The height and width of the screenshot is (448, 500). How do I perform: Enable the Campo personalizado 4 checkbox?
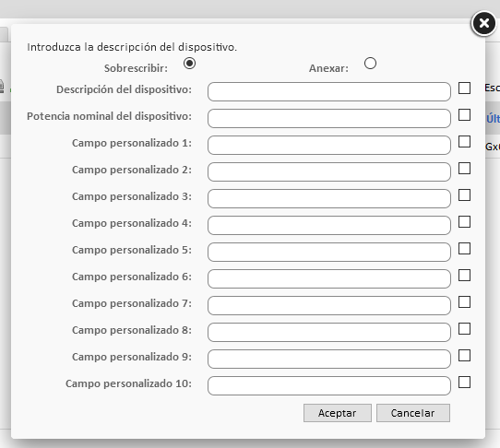[x=464, y=222]
